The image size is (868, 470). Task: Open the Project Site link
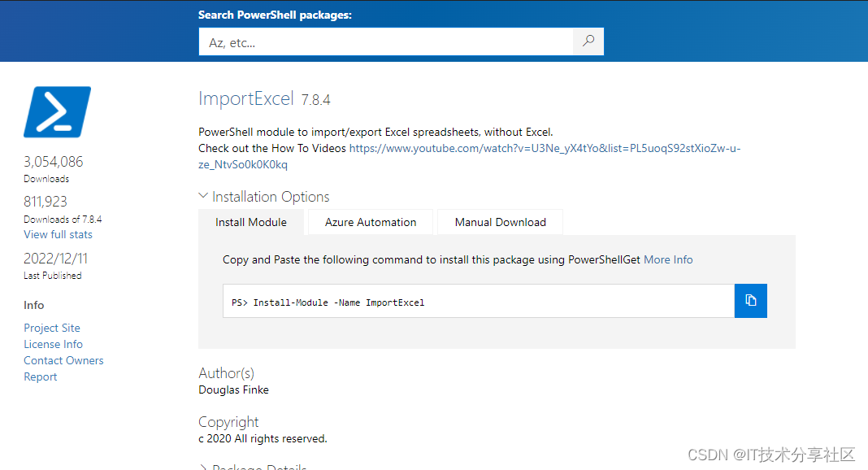point(52,328)
